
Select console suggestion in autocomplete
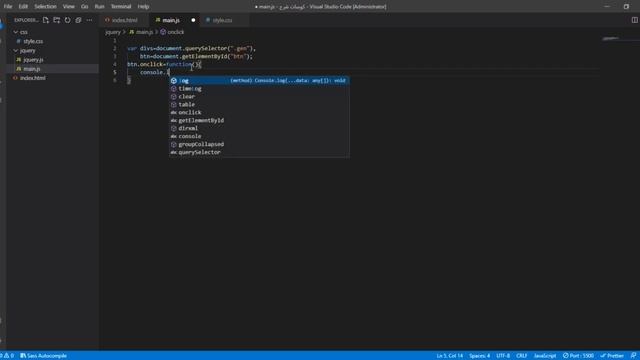[259, 136]
